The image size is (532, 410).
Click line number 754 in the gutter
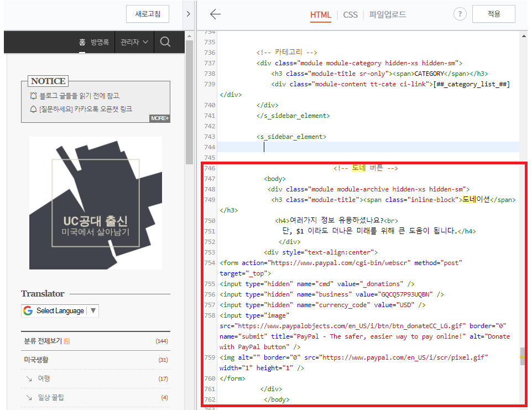click(x=210, y=263)
